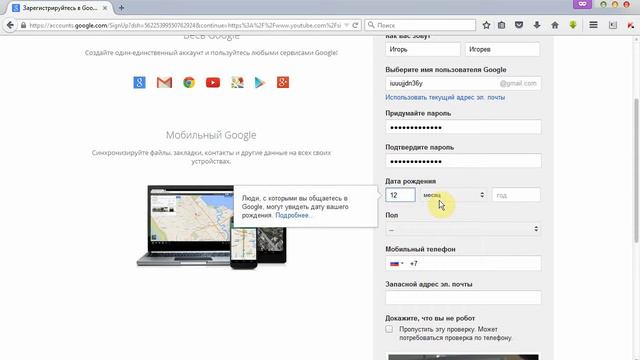Bookmark this page with the star icon
The height and width of the screenshot is (360, 640).
(486, 25)
